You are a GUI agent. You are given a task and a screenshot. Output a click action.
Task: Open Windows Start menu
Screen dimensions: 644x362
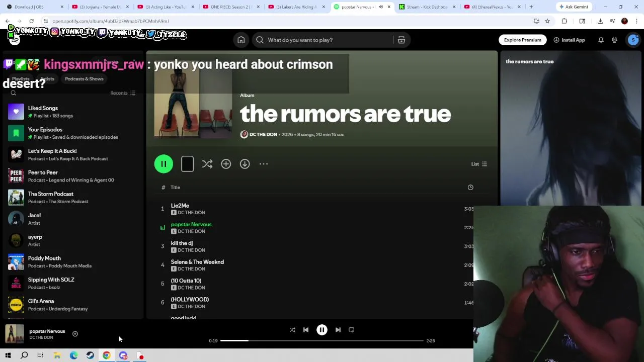8,355
